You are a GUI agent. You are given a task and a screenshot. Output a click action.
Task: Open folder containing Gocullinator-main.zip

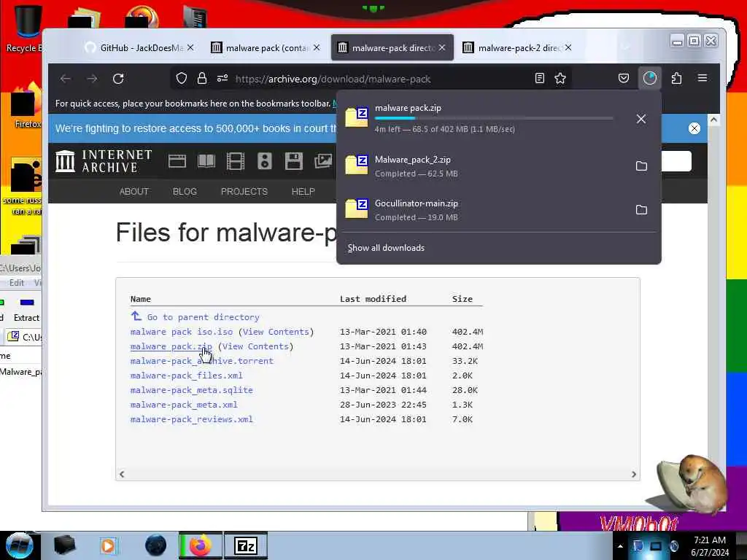tap(641, 209)
